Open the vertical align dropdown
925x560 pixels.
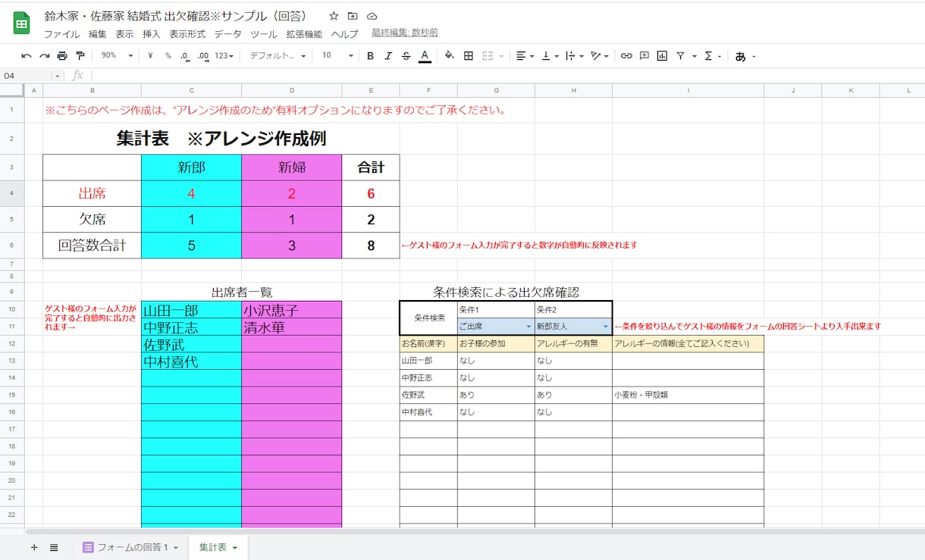[x=549, y=56]
